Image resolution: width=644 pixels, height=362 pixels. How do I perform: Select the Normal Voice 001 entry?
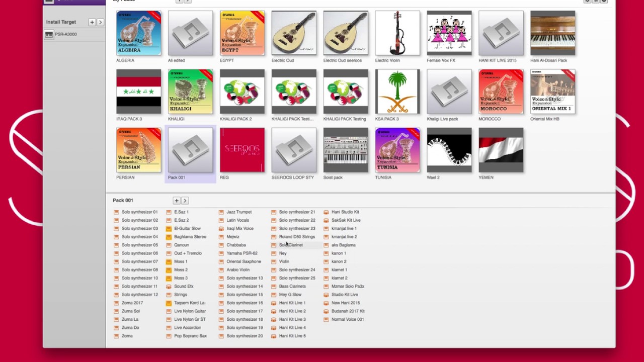point(347,319)
